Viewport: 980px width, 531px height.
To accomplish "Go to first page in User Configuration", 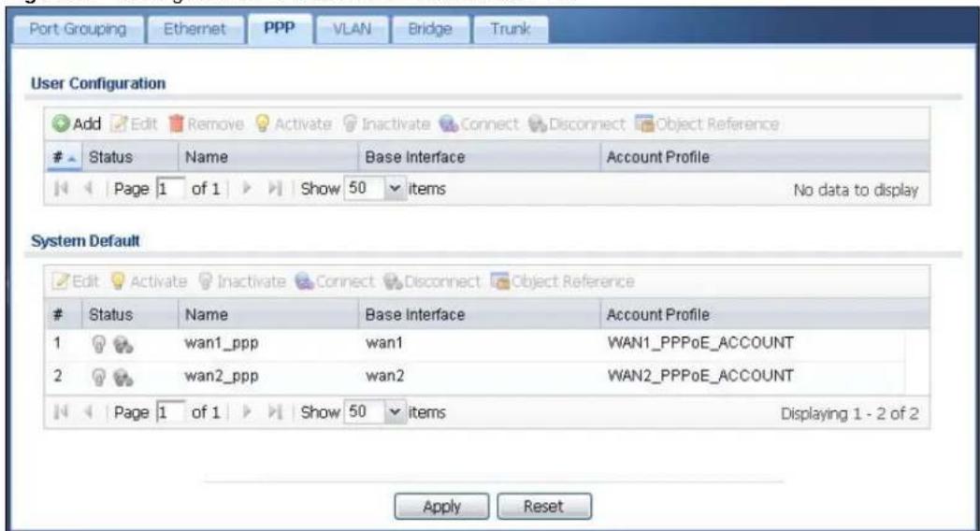I will point(61,188).
